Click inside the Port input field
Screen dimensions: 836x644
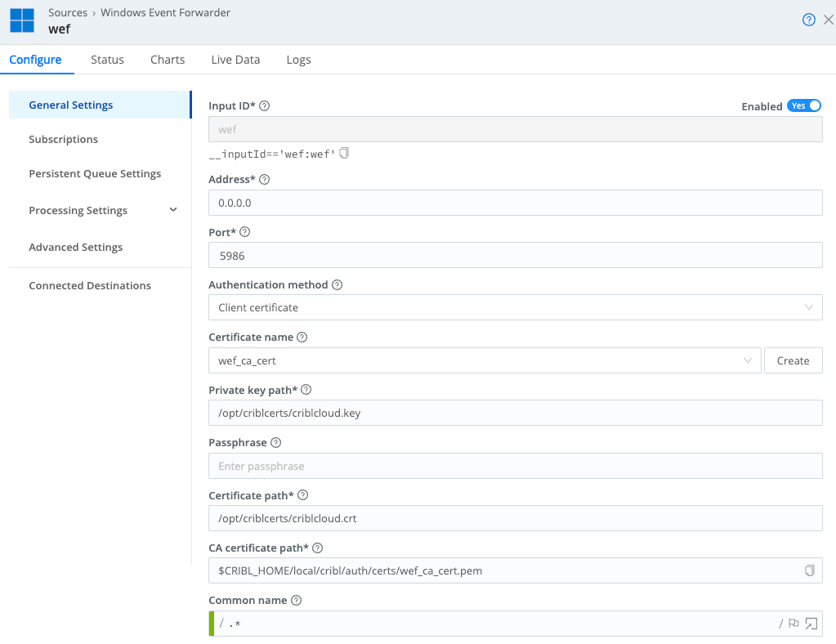[x=515, y=254]
